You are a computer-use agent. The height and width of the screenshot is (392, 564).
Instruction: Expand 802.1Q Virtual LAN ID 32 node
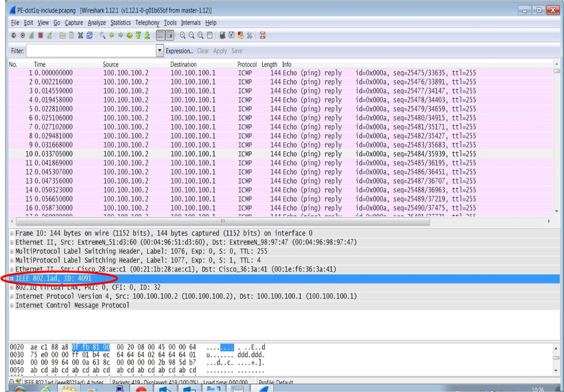tap(12, 288)
